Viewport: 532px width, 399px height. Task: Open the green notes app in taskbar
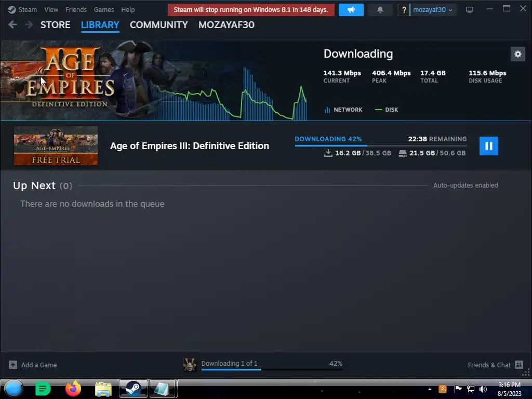43,389
